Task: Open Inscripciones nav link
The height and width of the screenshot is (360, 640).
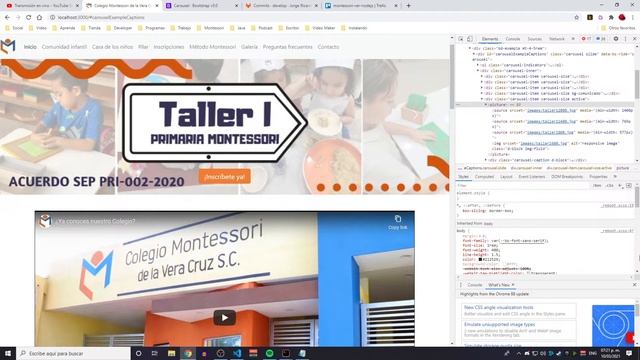Action: click(169, 47)
